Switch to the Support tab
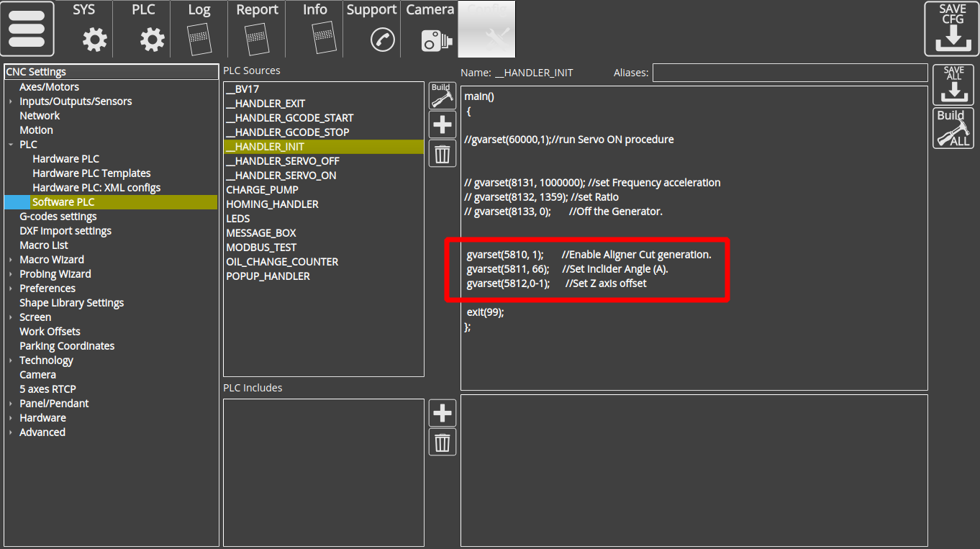This screenshot has width=980, height=549. click(372, 29)
